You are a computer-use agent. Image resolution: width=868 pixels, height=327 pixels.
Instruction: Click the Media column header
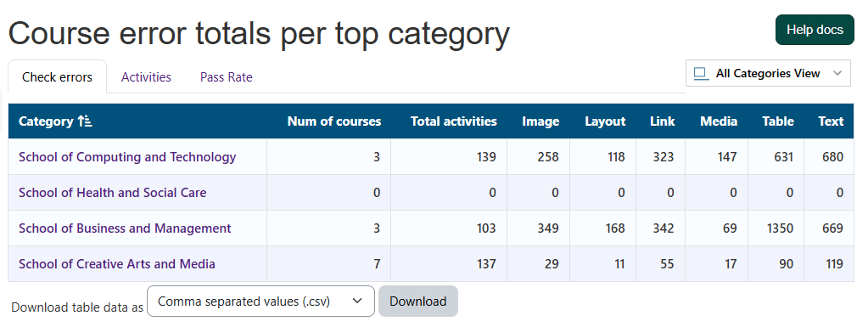[719, 121]
